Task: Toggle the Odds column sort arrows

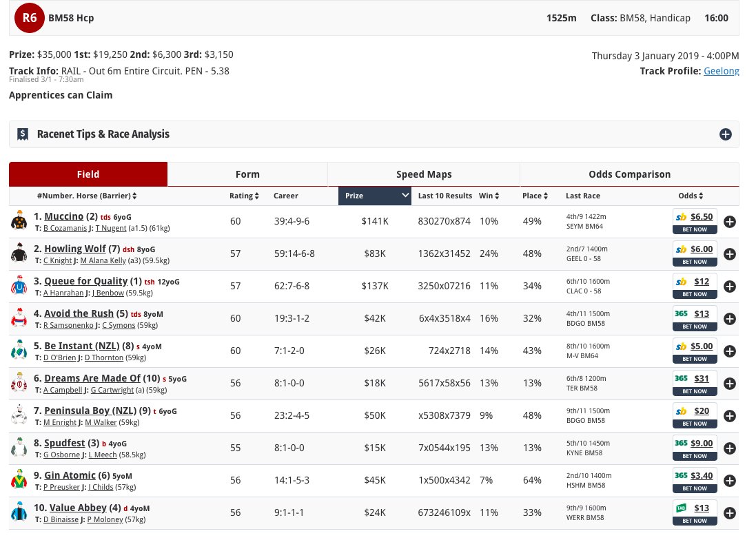Action: (x=702, y=196)
